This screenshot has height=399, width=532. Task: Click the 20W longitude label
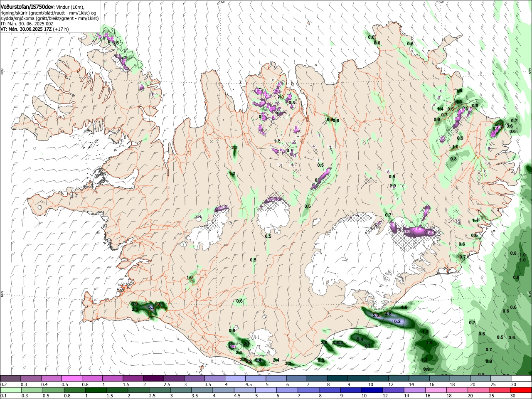pyautogui.click(x=221, y=2)
